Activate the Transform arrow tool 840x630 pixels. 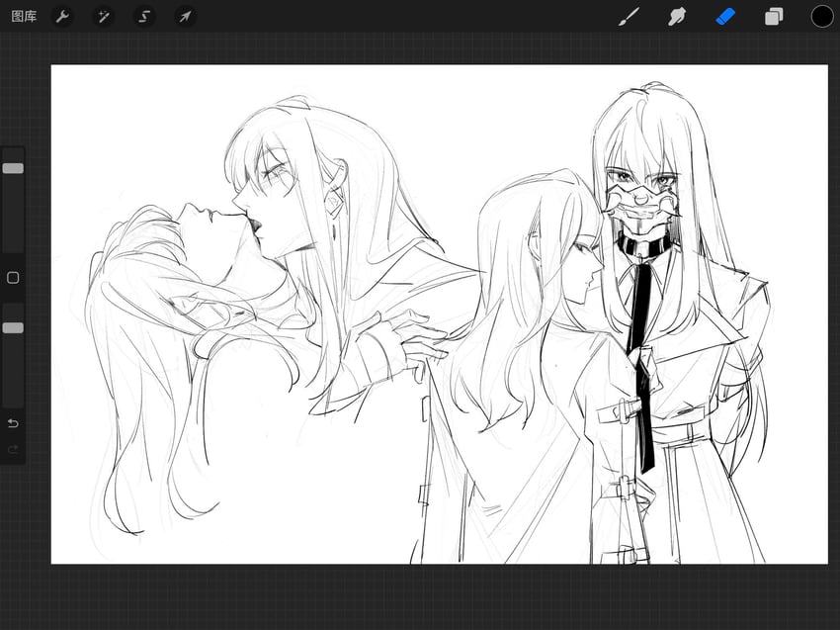pos(185,17)
